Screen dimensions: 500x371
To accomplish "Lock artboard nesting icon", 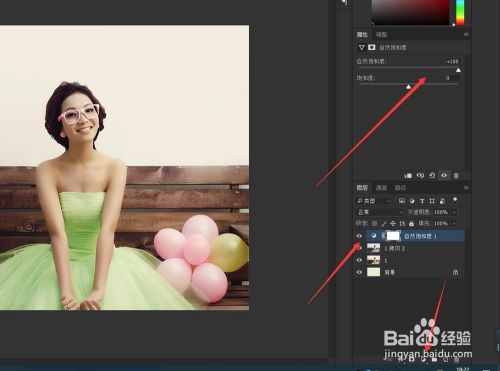I will (402, 223).
